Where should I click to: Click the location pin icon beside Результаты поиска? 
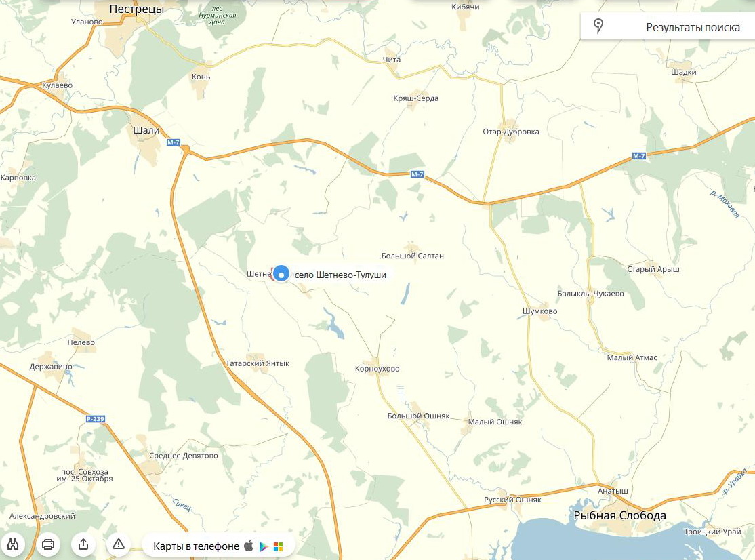point(598,26)
